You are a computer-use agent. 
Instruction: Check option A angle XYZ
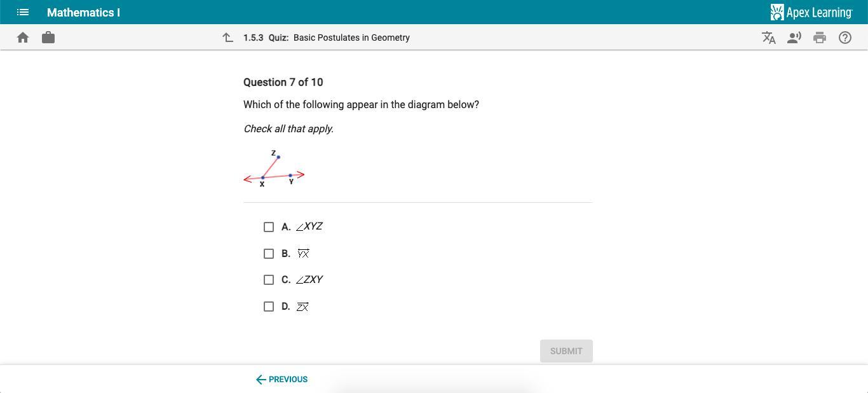pos(269,227)
